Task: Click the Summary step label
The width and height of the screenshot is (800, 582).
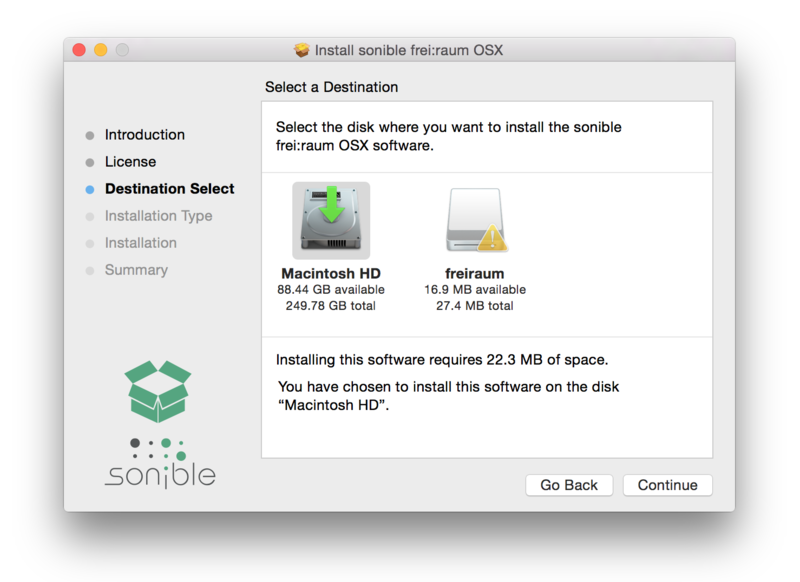Action: pyautogui.click(x=136, y=270)
